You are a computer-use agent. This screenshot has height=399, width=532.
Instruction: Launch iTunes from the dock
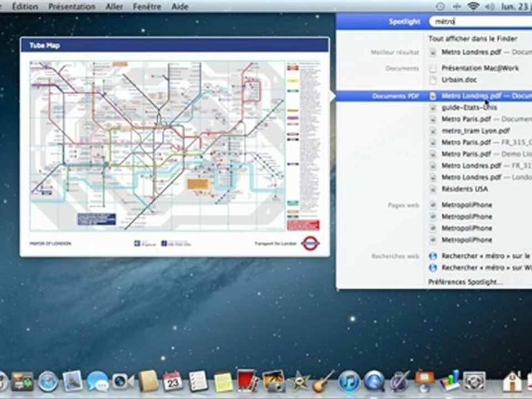pyautogui.click(x=349, y=381)
